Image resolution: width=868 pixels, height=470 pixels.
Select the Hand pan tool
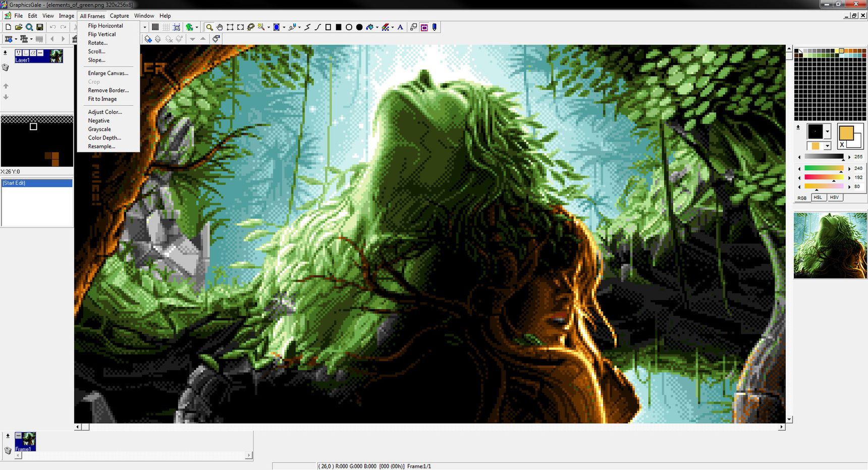pos(220,27)
